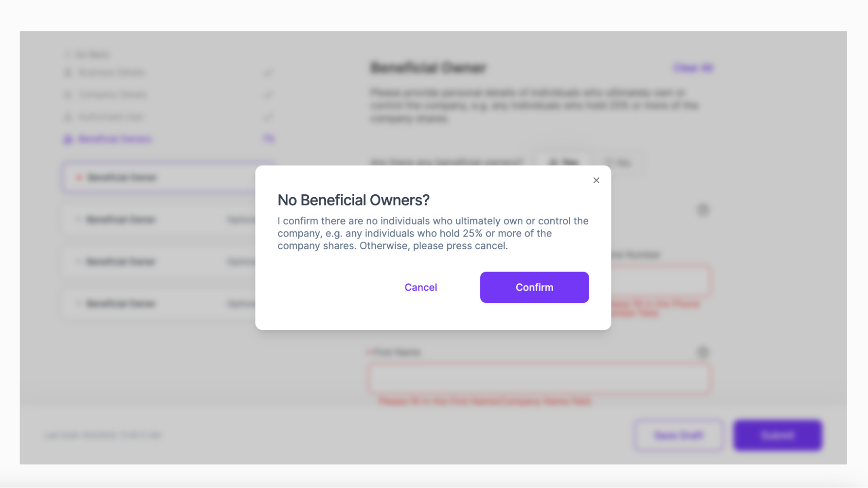Click the purple Submit button

tap(777, 435)
